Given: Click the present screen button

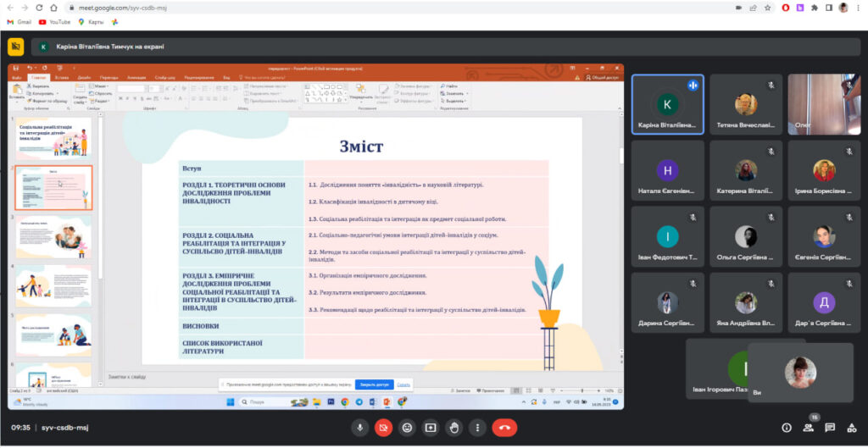Looking at the screenshot, I should [x=431, y=428].
